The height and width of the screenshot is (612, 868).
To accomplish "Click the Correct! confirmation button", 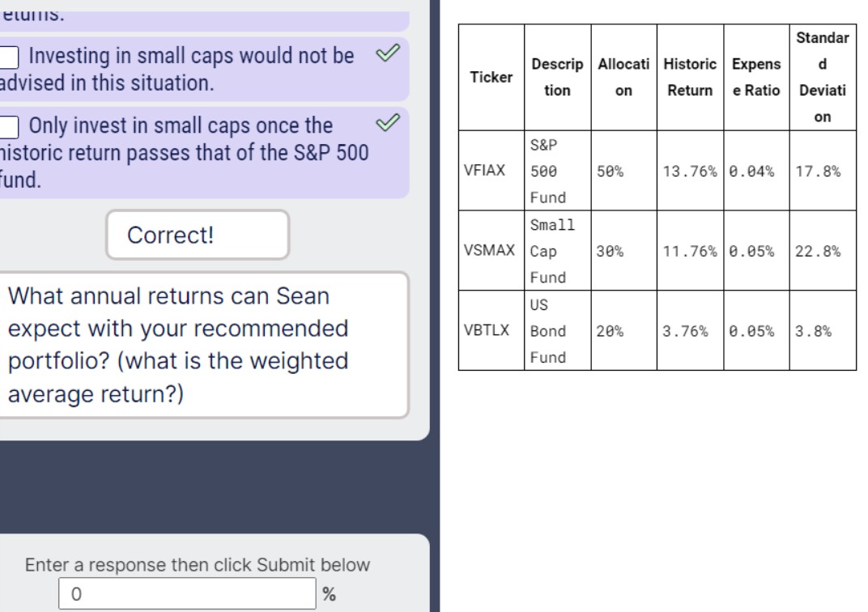I will [197, 235].
